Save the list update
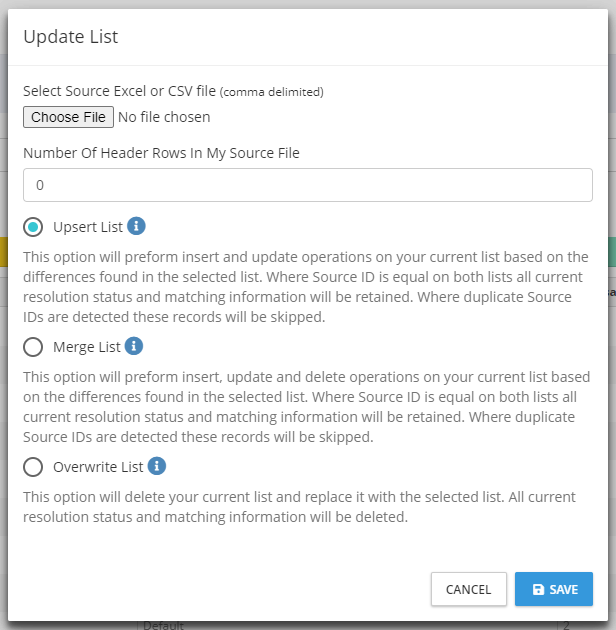The height and width of the screenshot is (630, 616). coord(554,589)
